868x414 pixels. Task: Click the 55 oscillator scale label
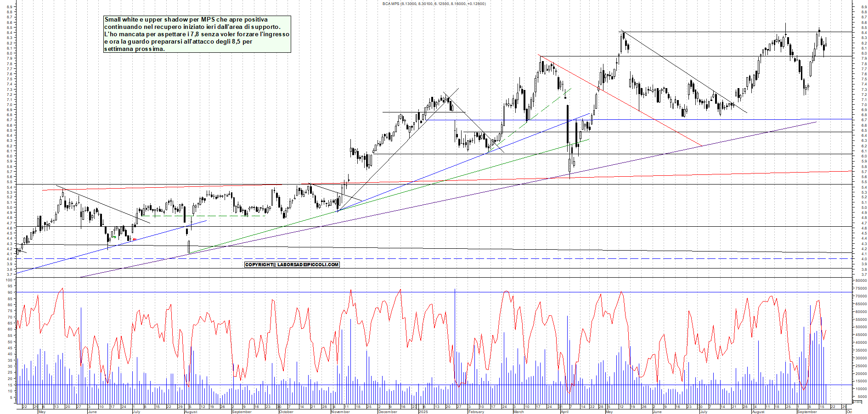pos(10,336)
